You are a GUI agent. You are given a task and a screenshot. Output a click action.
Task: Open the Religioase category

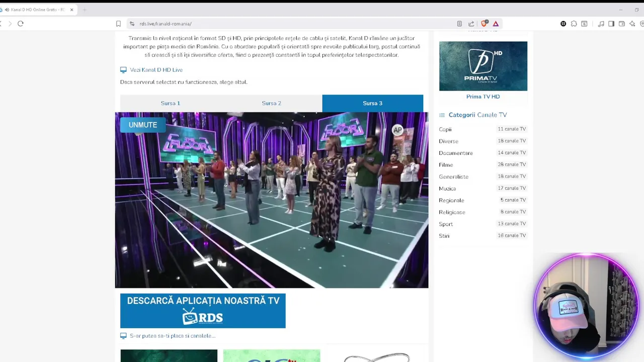click(452, 212)
